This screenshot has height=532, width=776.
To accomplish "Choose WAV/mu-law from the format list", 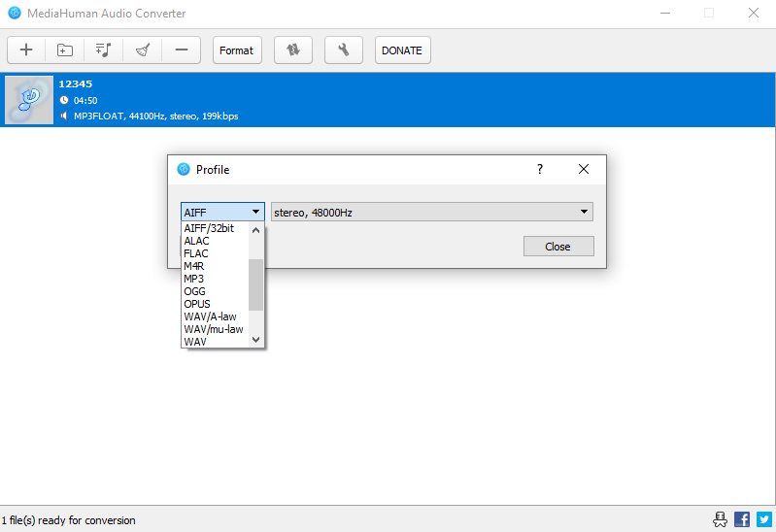I will pyautogui.click(x=216, y=329).
